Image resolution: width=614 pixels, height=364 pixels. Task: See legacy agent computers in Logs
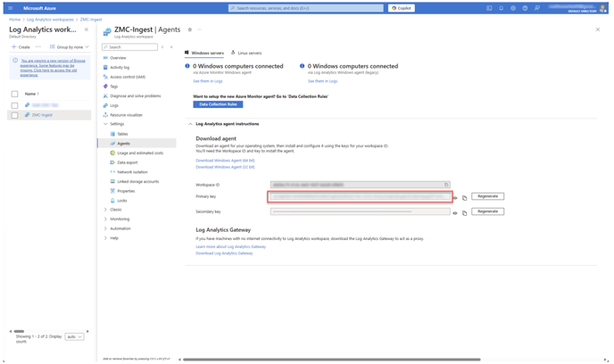coord(322,81)
